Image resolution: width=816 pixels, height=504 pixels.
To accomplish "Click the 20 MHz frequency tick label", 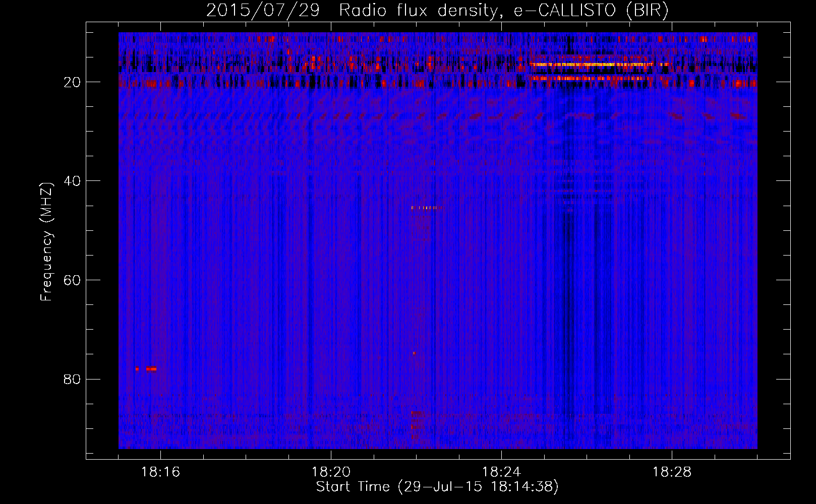I will [72, 82].
